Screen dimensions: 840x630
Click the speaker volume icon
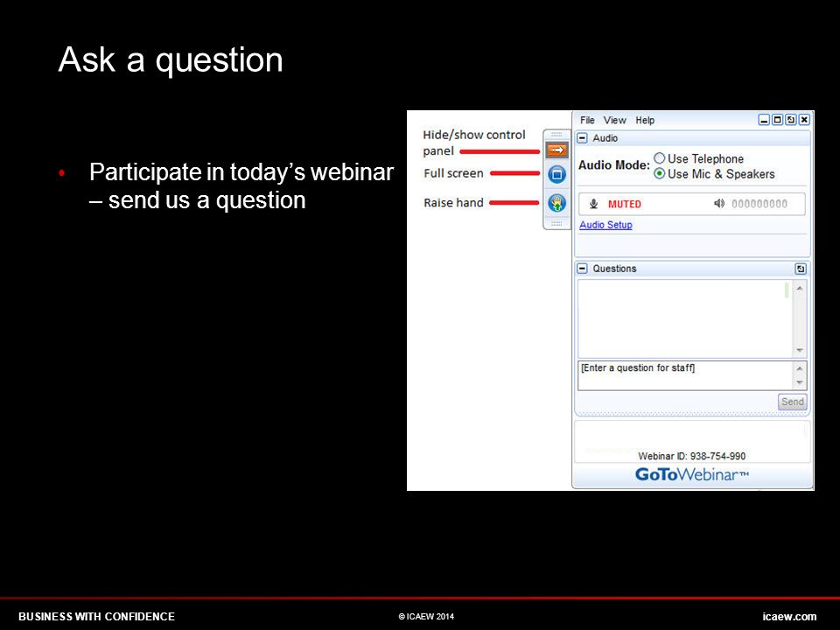pos(719,204)
